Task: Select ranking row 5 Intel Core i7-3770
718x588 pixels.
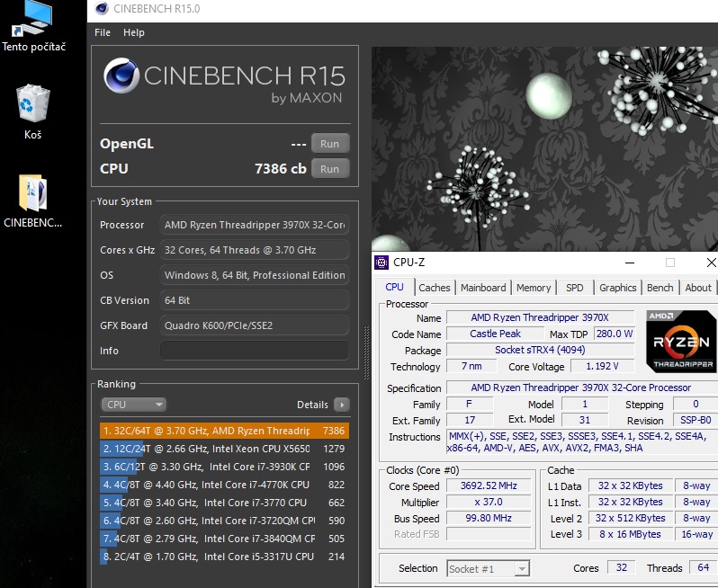Action: (224, 503)
